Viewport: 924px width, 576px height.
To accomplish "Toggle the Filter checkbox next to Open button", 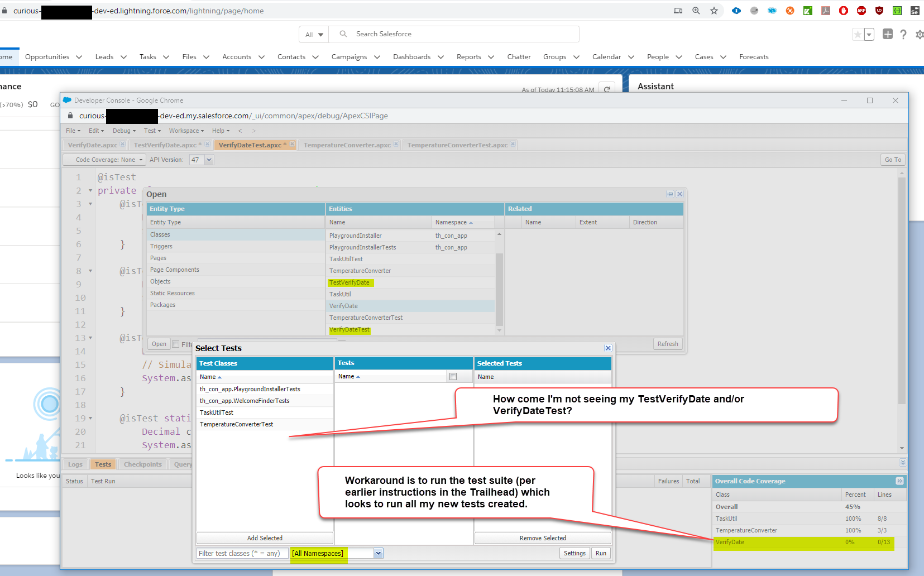I will pyautogui.click(x=176, y=344).
